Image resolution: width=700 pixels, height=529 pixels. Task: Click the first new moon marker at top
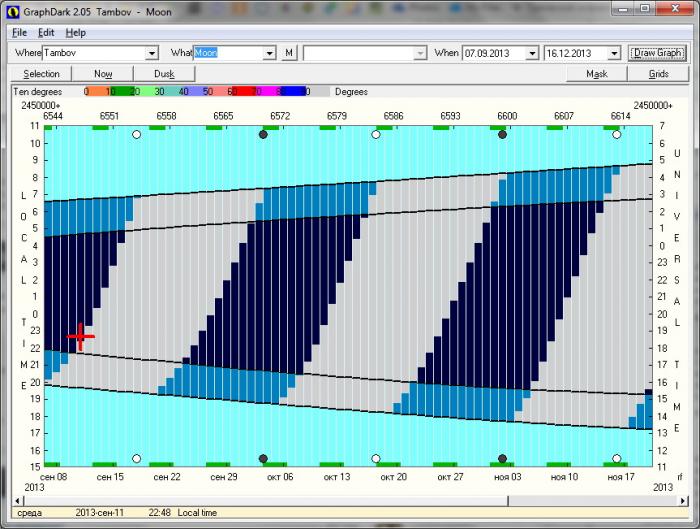[263, 134]
